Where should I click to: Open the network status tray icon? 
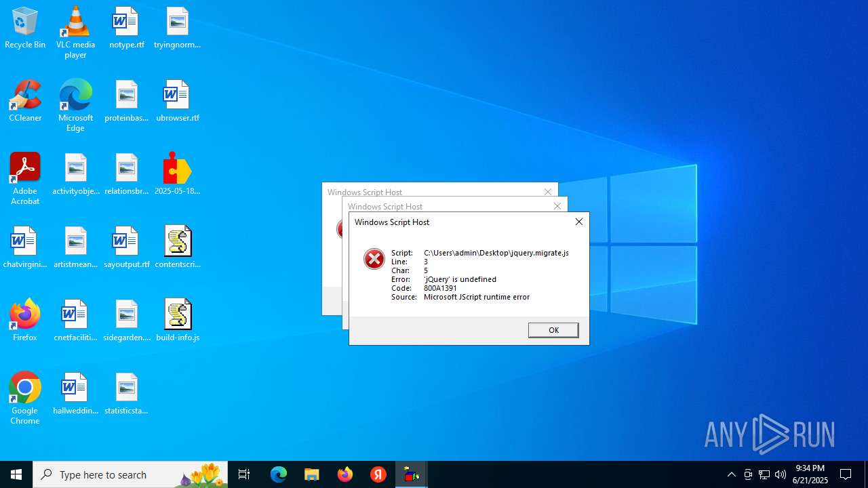[x=764, y=474]
